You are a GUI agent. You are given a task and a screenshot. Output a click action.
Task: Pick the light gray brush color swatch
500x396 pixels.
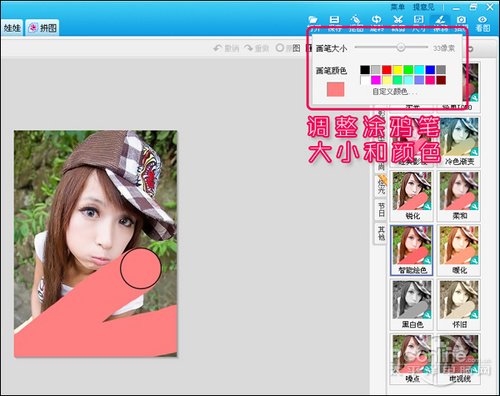pyautogui.click(x=376, y=70)
